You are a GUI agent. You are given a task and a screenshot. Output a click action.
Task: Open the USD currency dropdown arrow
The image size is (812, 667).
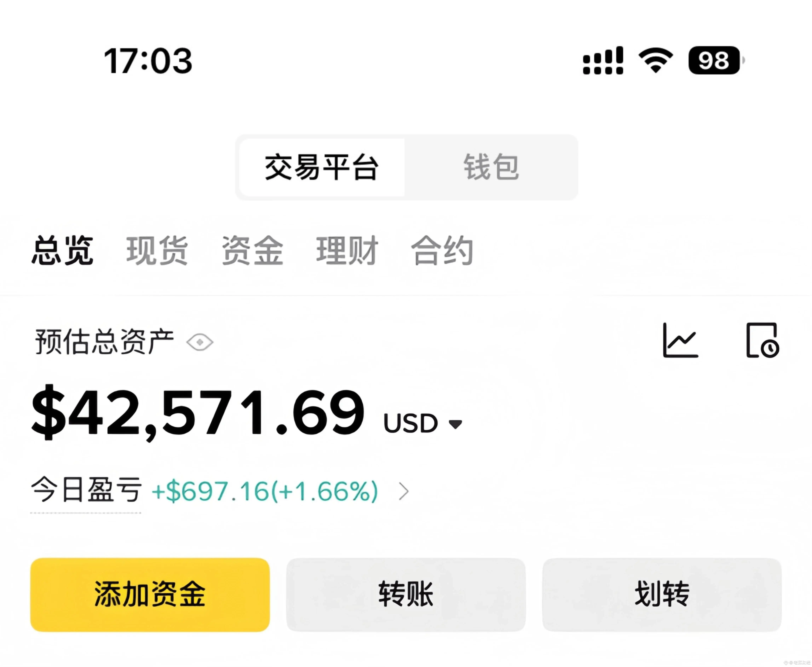[455, 424]
